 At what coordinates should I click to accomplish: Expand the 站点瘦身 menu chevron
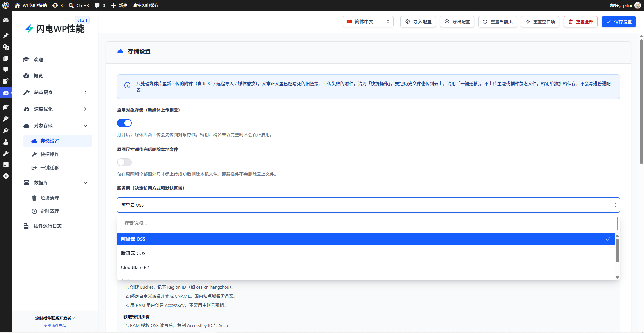[85, 92]
